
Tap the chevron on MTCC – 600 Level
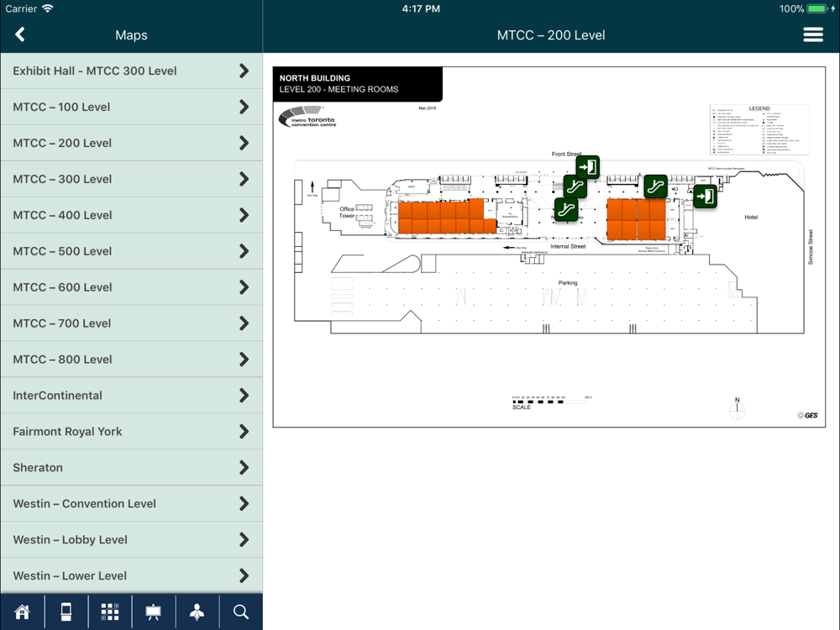(244, 287)
